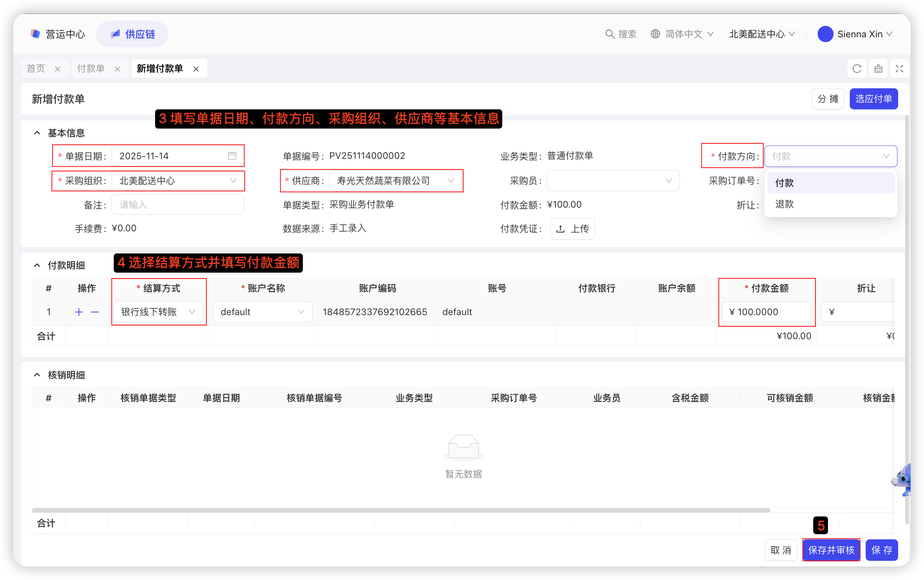
Task: Click the search magnifier icon
Action: [x=609, y=34]
